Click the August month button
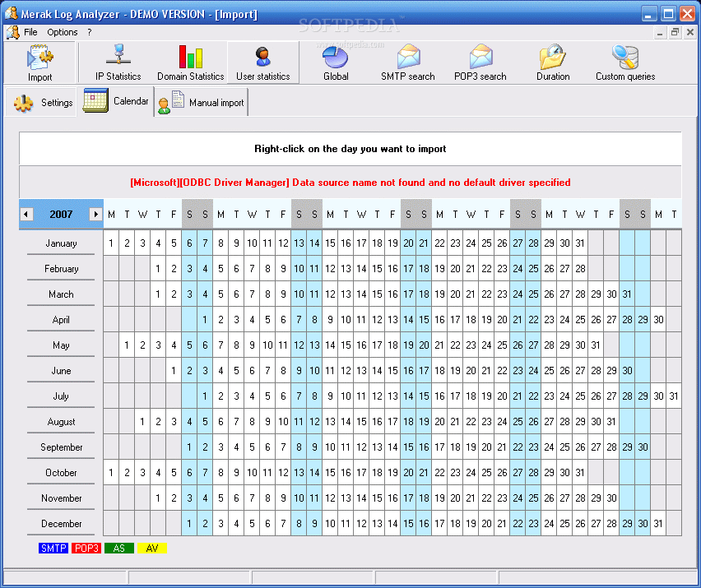Screen dimensions: 701x588 click(61, 422)
